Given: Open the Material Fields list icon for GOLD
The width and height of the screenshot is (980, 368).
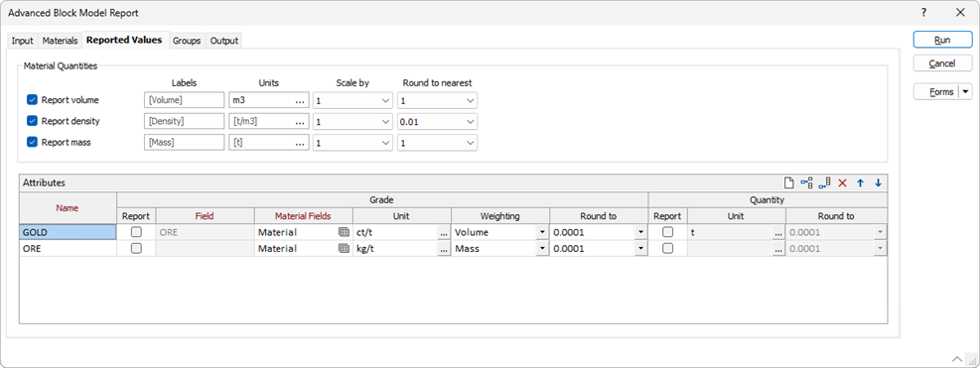Looking at the screenshot, I should pos(344,232).
